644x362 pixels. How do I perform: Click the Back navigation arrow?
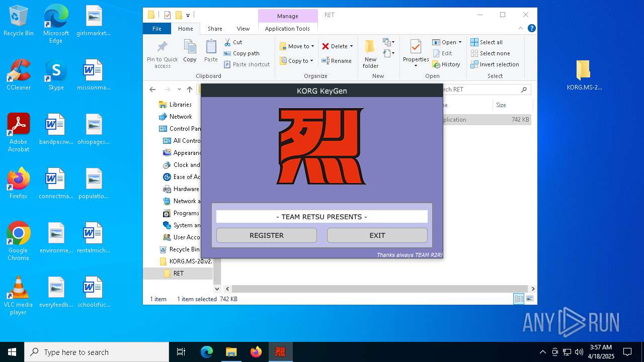click(152, 89)
